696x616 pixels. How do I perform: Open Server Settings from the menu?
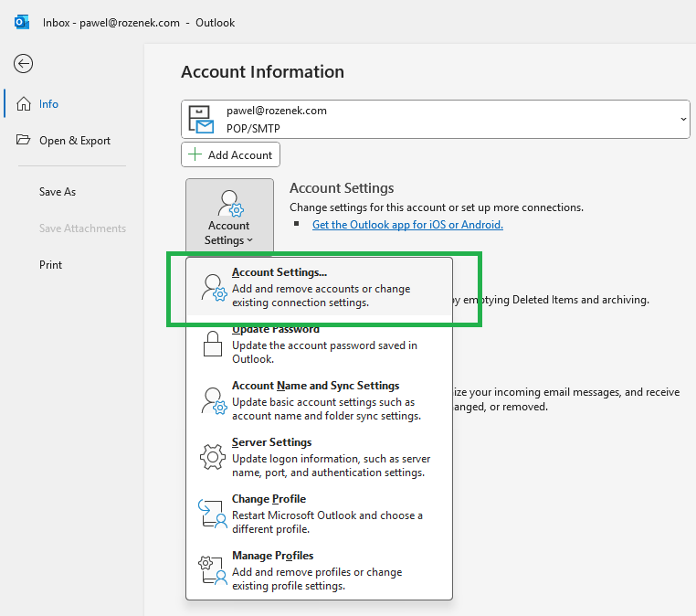pyautogui.click(x=319, y=457)
